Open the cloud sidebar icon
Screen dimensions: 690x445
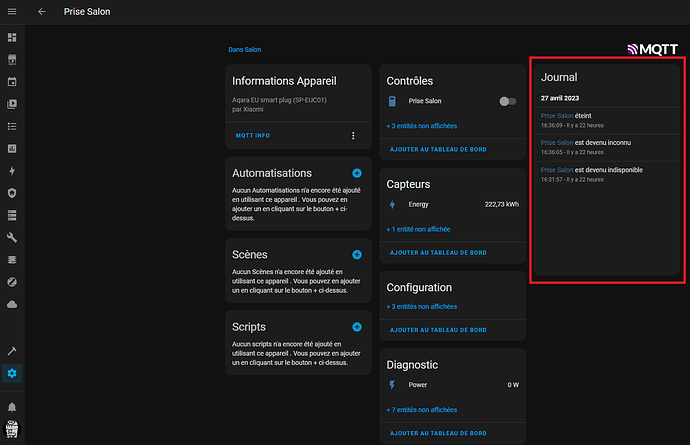12,304
